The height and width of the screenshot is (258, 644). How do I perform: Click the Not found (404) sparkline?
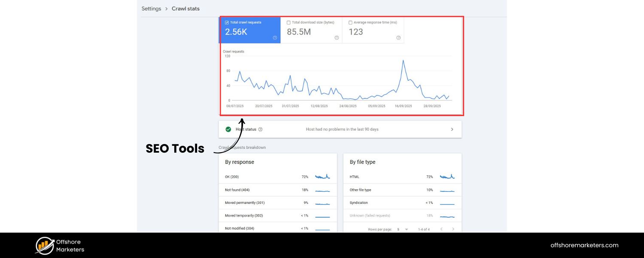click(322, 190)
